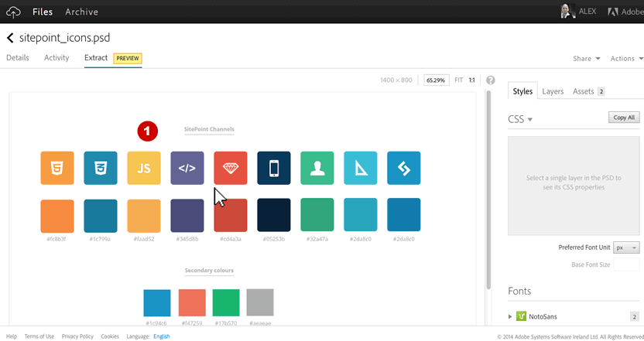Image resolution: width=644 pixels, height=341 pixels.
Task: Open the Terms of Use link
Action: pos(39,336)
